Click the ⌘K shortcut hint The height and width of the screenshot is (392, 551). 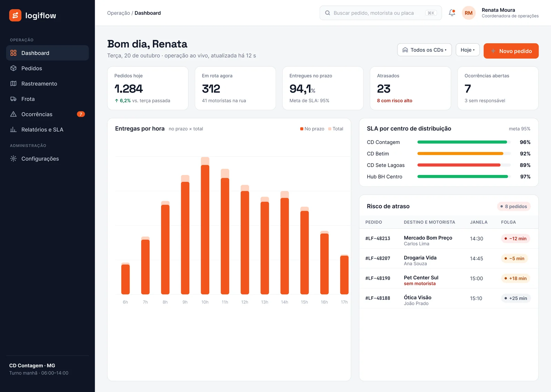431,13
